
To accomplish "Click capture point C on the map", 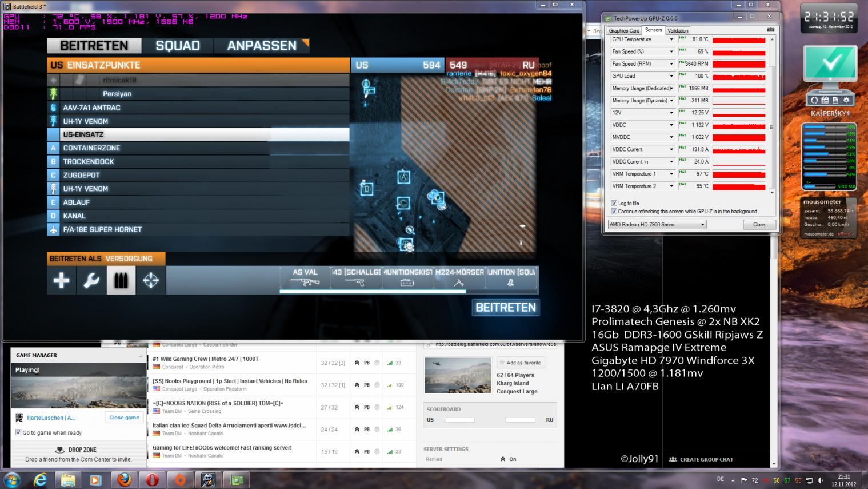I will pyautogui.click(x=403, y=203).
